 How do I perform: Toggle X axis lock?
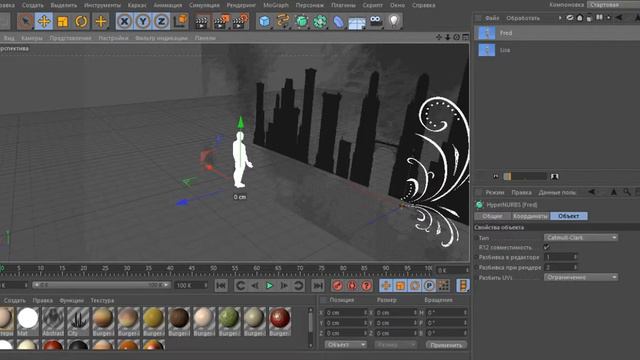tap(124, 21)
